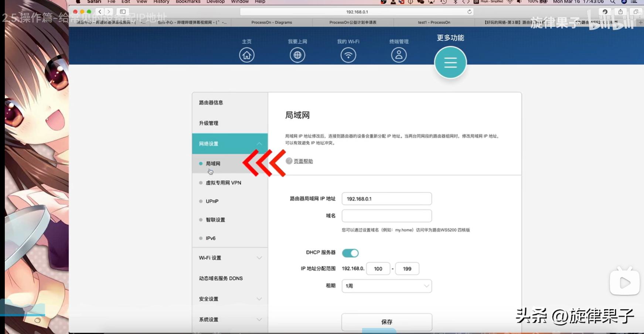This screenshot has height=334, width=644.
Task: Open the lease time (租期) dropdown
Action: pos(386,286)
